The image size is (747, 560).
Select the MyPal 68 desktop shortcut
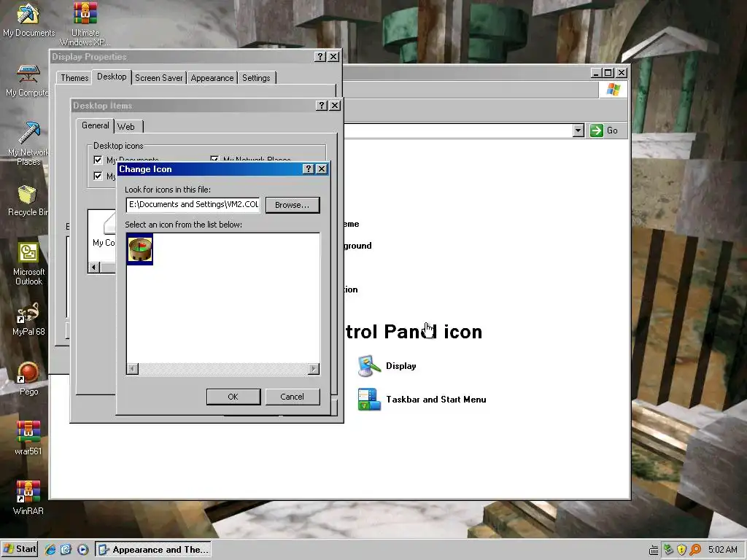[x=28, y=319]
